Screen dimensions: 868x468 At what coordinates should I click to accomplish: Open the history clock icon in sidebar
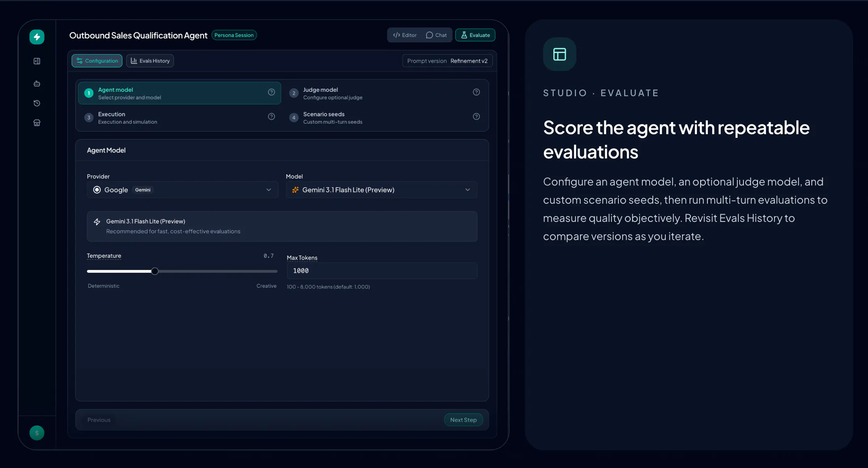click(x=37, y=103)
